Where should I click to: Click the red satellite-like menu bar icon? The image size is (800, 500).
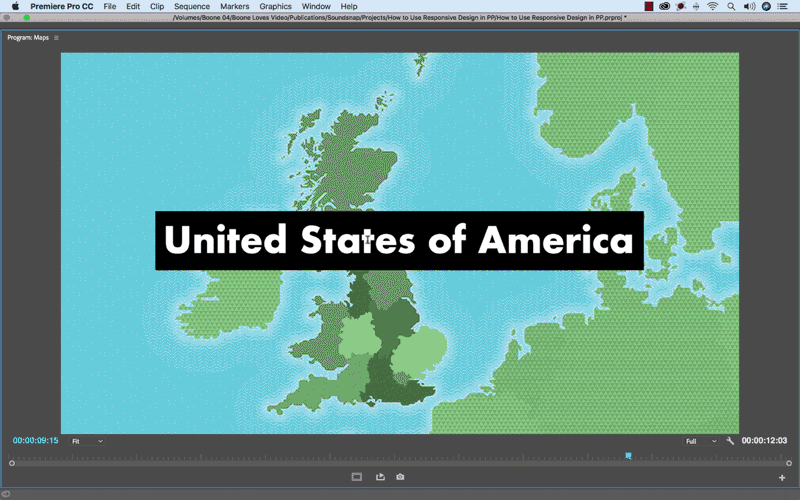pyautogui.click(x=680, y=6)
